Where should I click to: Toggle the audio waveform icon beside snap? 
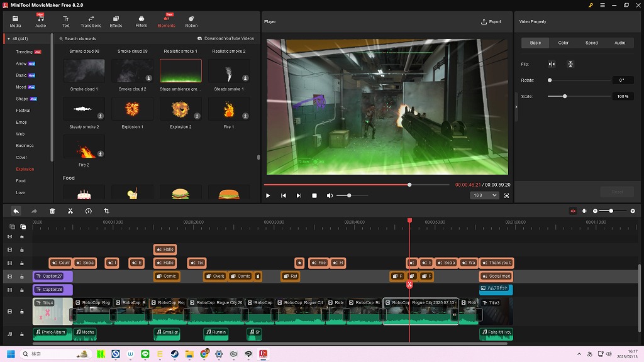pos(584,211)
